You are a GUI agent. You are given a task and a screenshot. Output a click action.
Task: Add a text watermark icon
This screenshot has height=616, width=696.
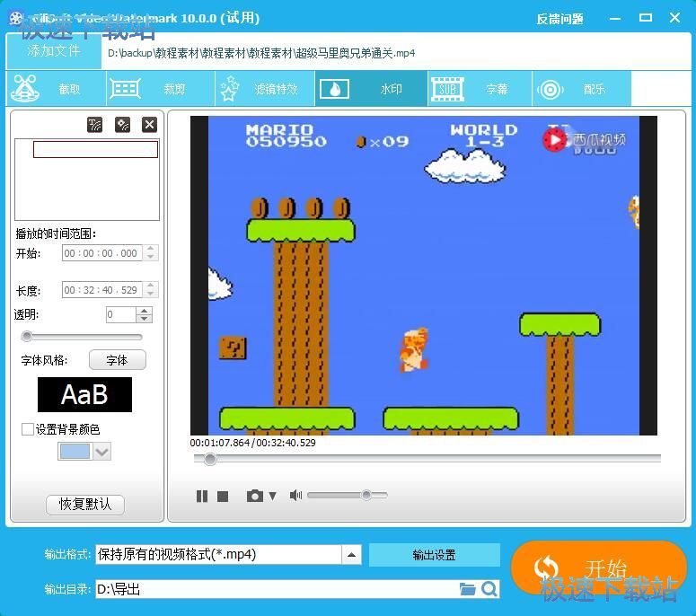pyautogui.click(x=95, y=125)
